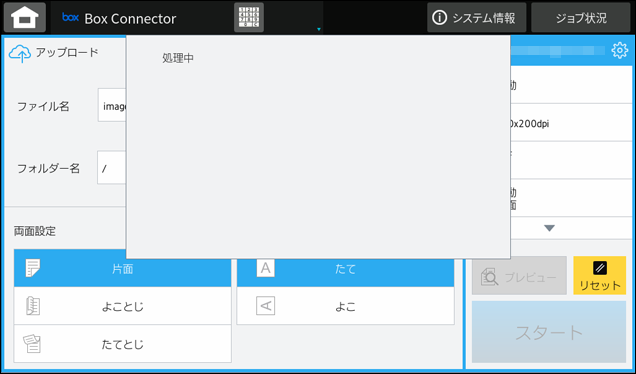This screenshot has width=636, height=374.
Task: Go to the Home screen icon
Action: tap(25, 17)
